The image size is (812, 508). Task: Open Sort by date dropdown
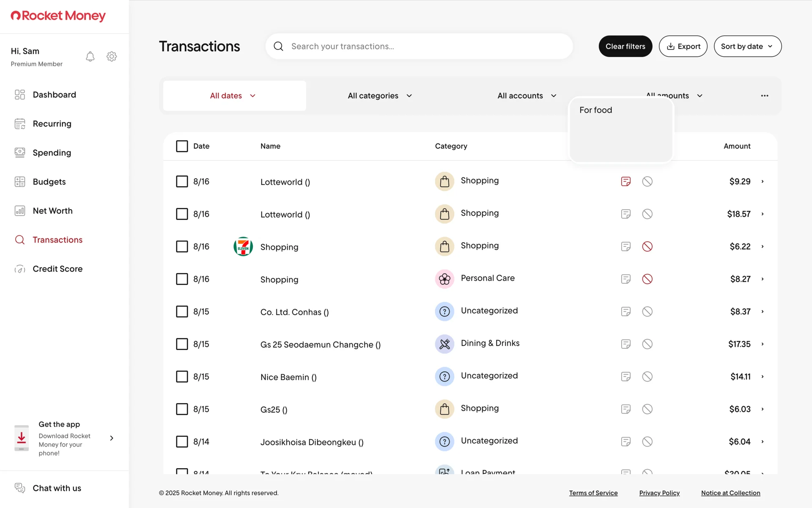point(747,46)
